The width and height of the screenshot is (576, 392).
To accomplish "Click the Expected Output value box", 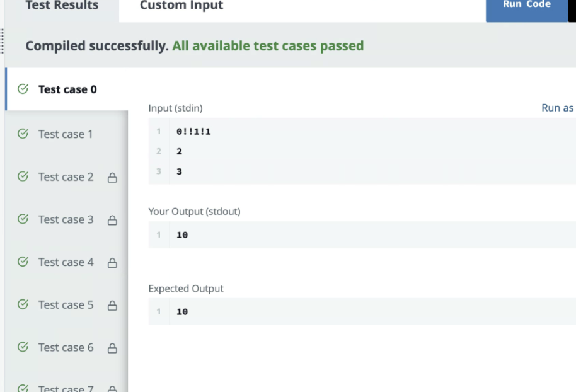I will tap(362, 311).
